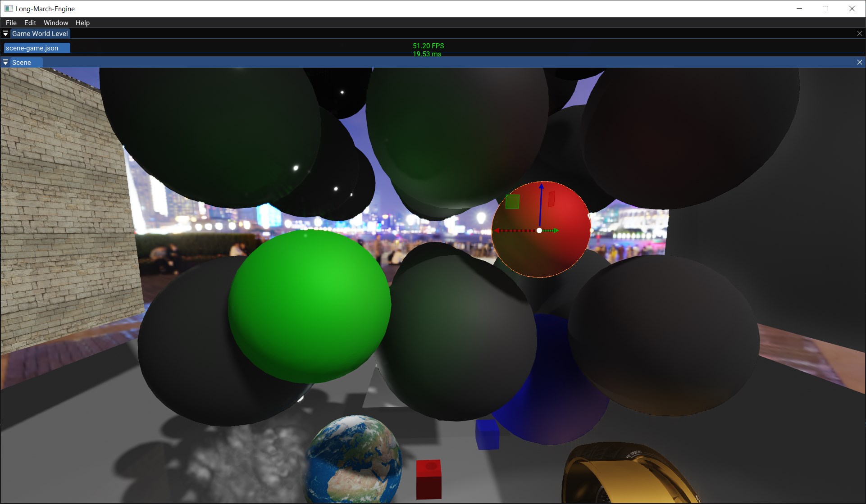This screenshot has width=866, height=504.
Task: Select the Earth globe object
Action: [x=353, y=462]
